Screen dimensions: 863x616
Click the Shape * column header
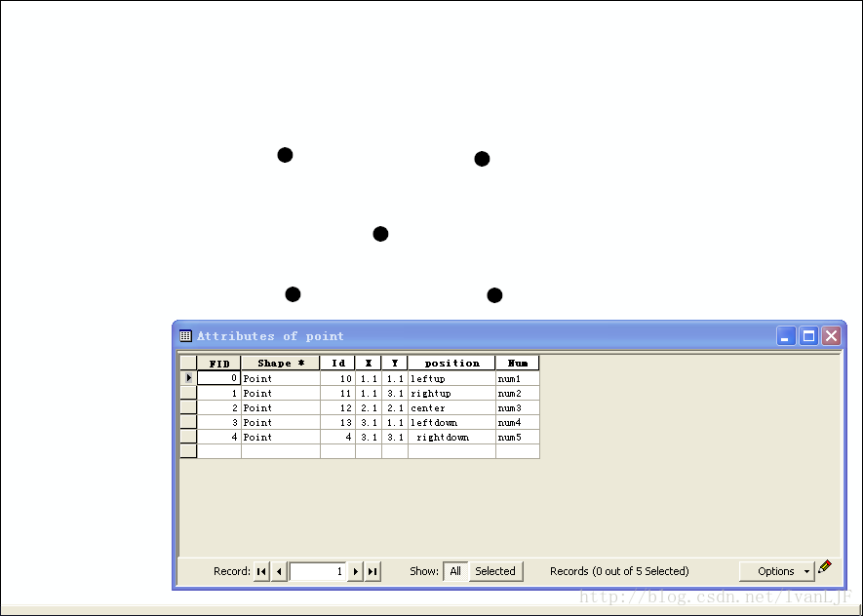pyautogui.click(x=281, y=363)
